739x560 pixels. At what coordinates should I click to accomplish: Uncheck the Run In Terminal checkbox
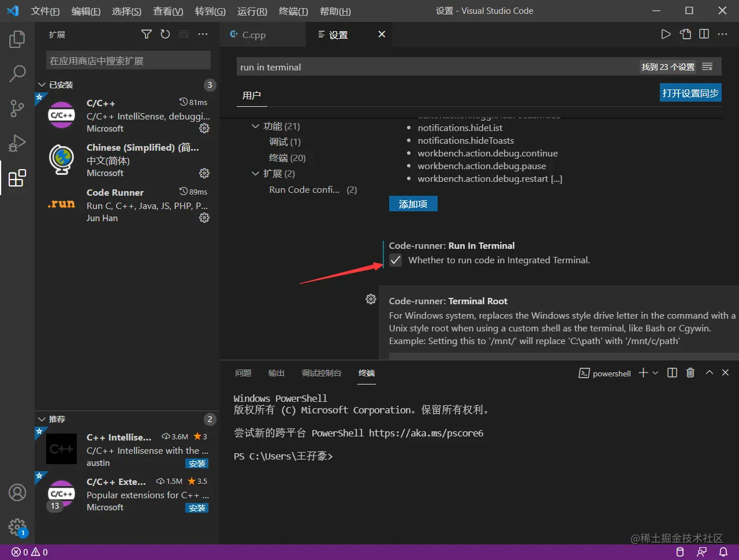point(395,260)
